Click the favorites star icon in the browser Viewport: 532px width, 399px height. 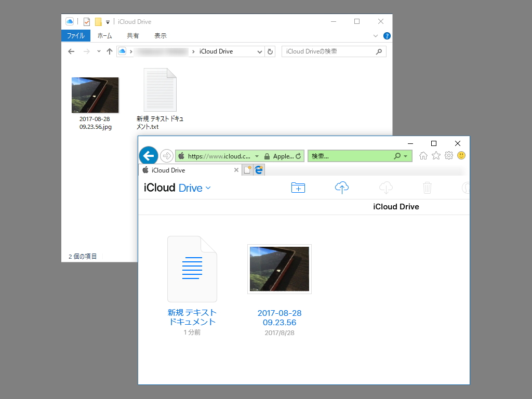[435, 155]
